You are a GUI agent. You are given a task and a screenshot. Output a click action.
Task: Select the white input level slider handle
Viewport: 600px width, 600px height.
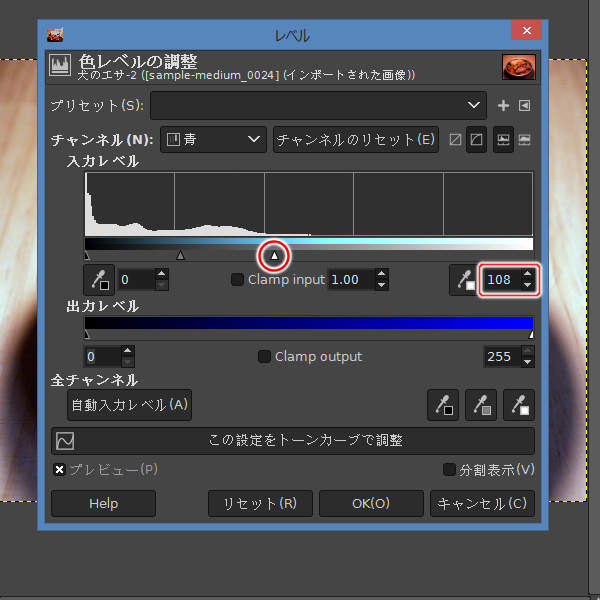(274, 255)
